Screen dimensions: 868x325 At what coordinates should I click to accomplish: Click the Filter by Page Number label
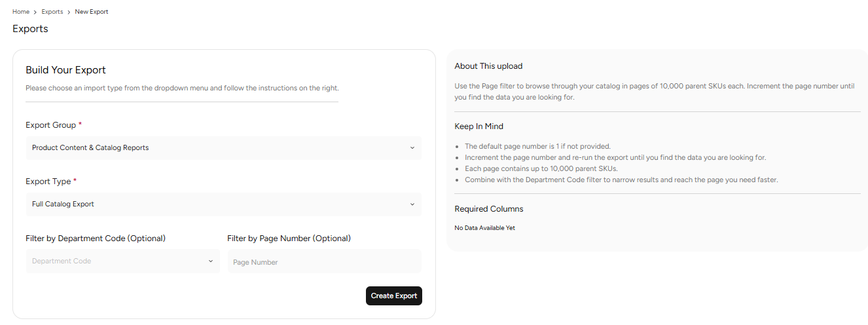[289, 239]
